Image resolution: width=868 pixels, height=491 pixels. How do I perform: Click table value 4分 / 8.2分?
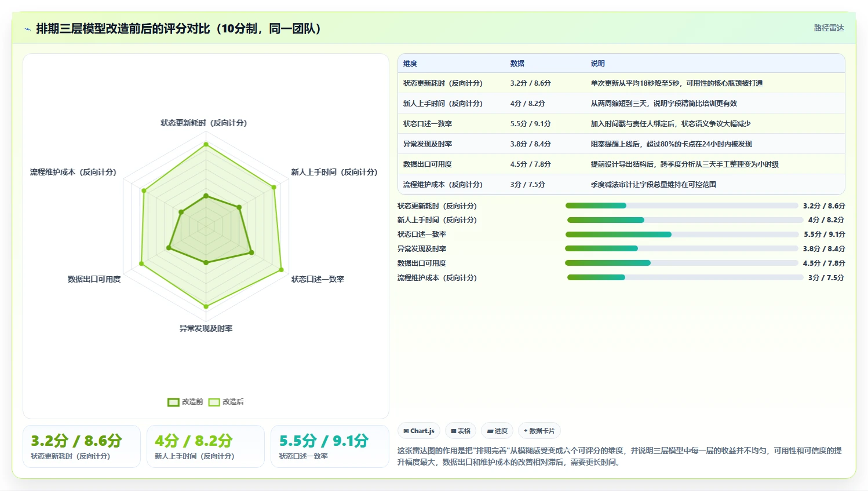[x=527, y=104]
